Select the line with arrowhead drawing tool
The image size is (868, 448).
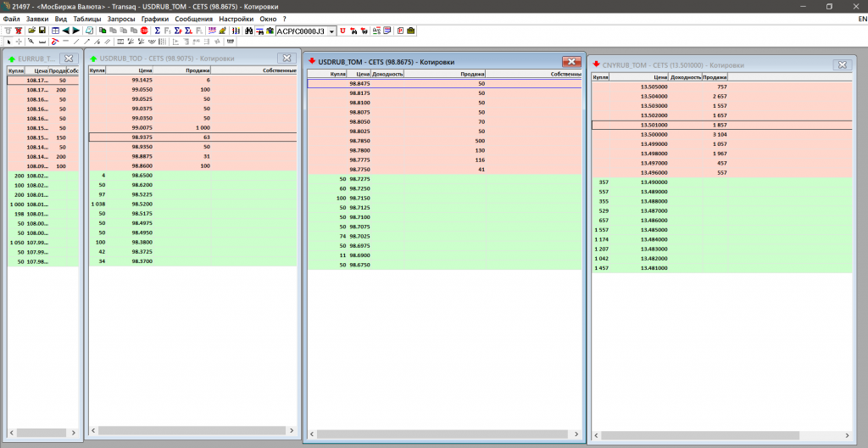click(87, 42)
